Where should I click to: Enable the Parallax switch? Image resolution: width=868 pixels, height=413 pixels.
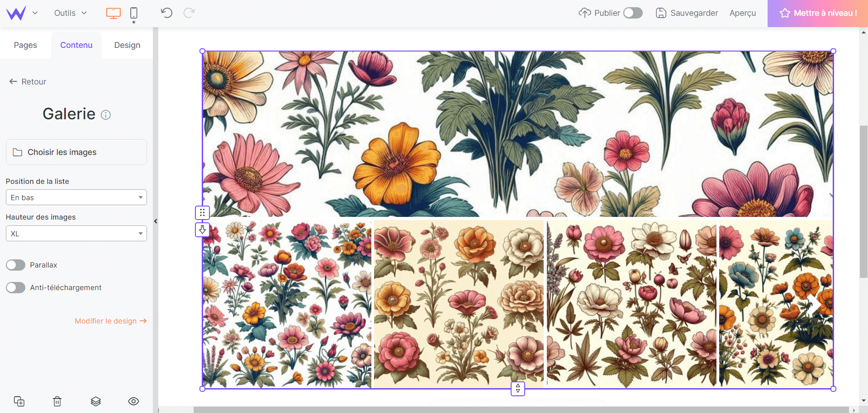coord(16,265)
